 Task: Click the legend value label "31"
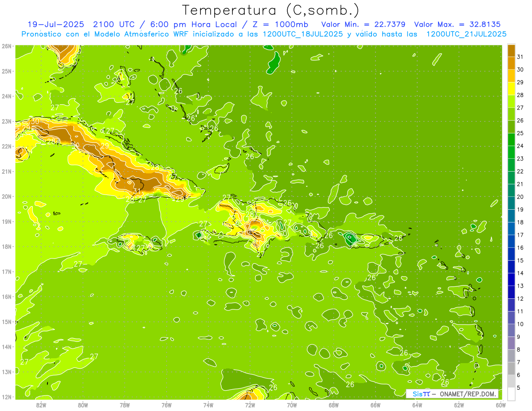pyautogui.click(x=520, y=57)
